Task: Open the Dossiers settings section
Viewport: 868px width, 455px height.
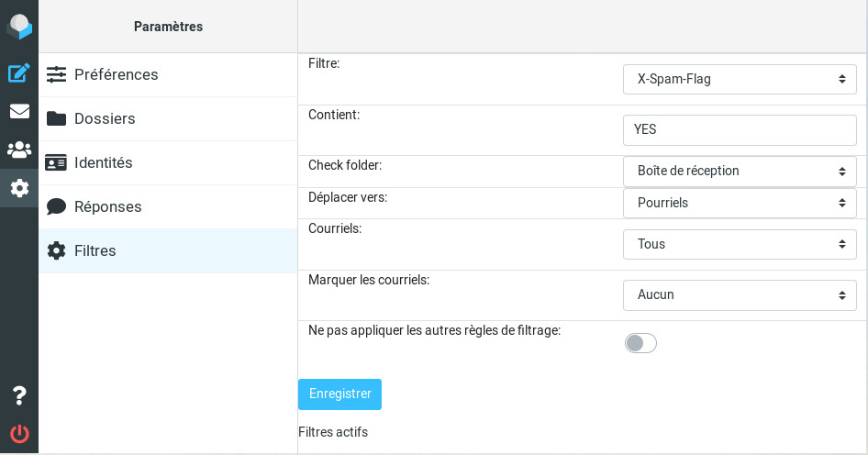Action: click(x=168, y=118)
